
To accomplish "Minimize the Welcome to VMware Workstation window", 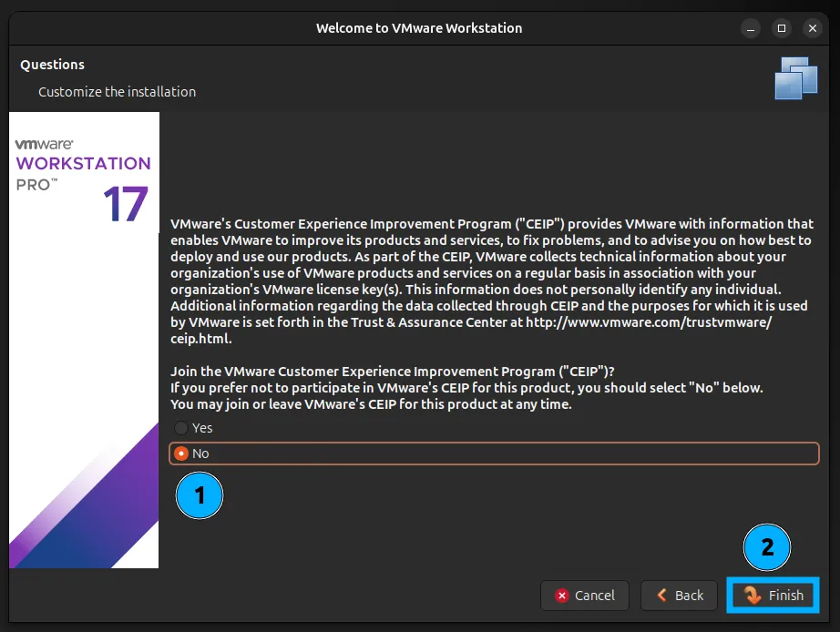I will [751, 28].
